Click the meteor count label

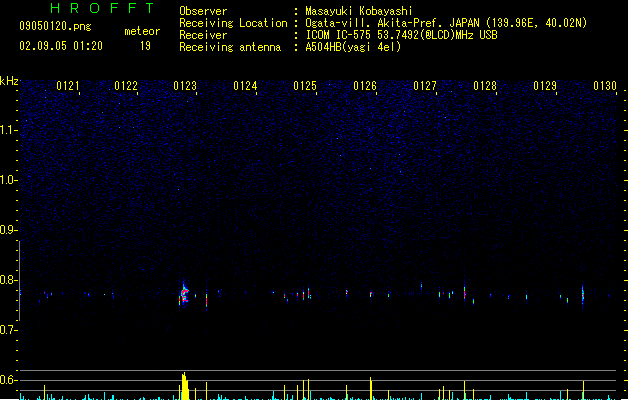142,31
